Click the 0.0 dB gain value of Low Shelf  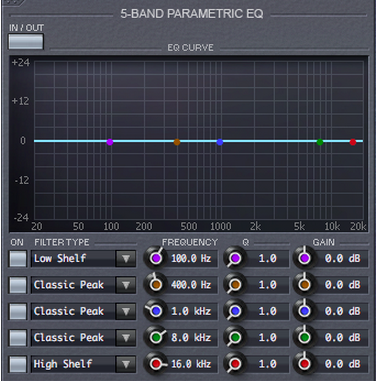coord(342,258)
